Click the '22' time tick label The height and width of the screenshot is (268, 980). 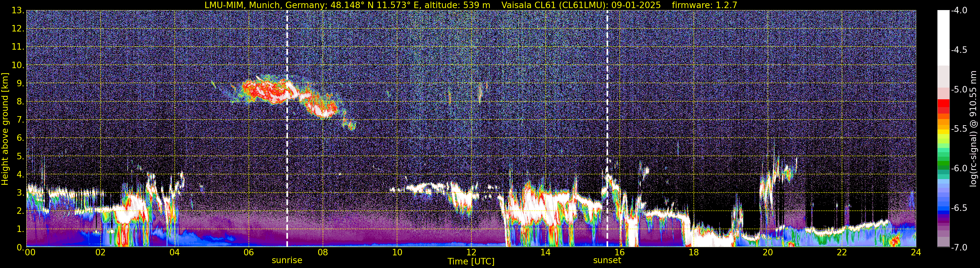[x=842, y=252]
